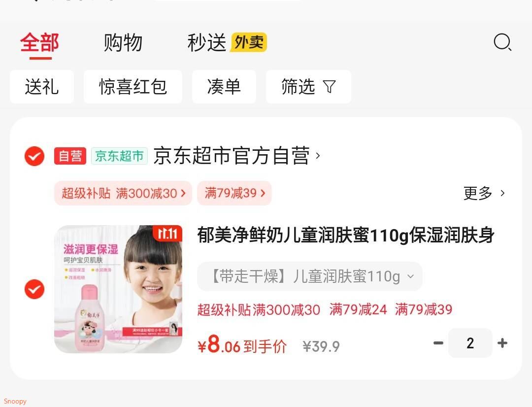Switch to the 秒送 tab

206,42
